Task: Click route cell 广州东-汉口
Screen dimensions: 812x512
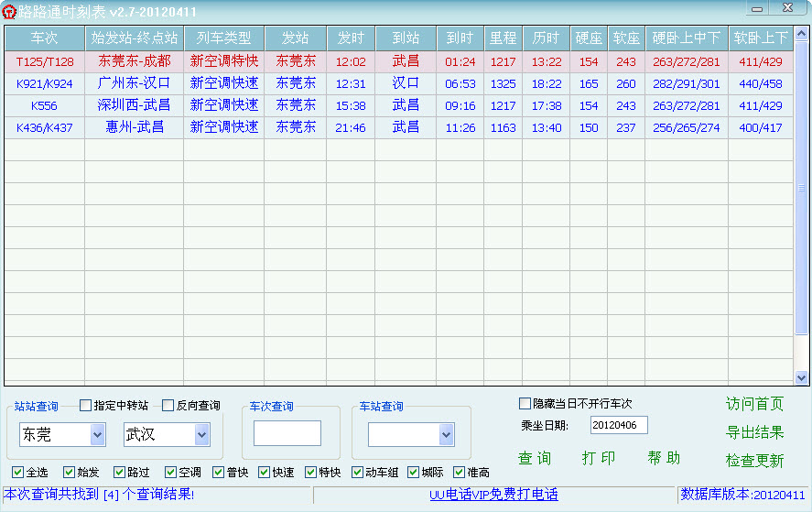Action: point(134,83)
